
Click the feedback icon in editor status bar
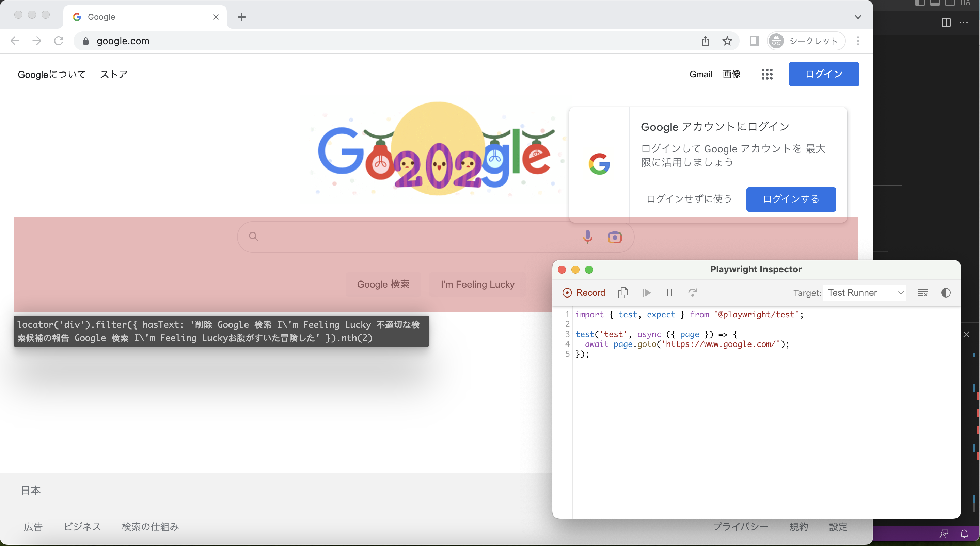[944, 534]
